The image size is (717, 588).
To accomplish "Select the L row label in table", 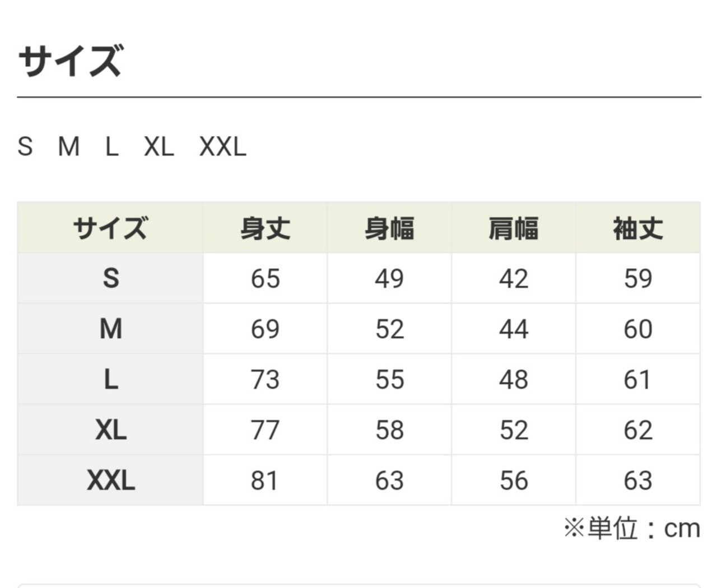I will [x=111, y=380].
